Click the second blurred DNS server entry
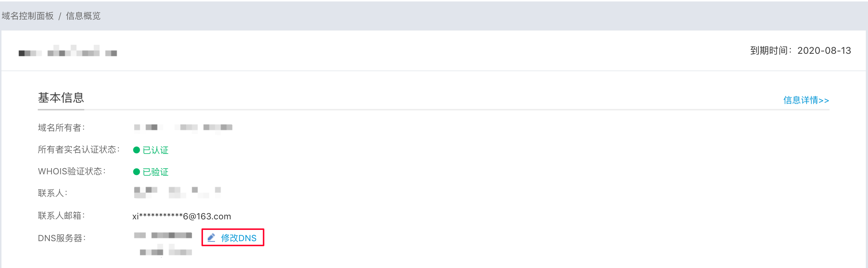868x268 pixels. [x=166, y=251]
